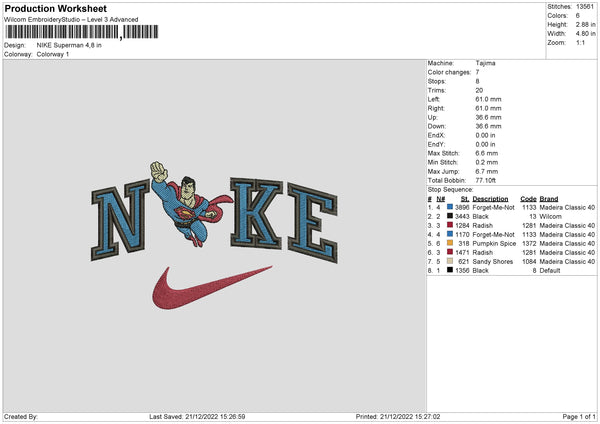Screen dimensions: 600x424
Task: Click thread code 1084
Action: point(529,261)
